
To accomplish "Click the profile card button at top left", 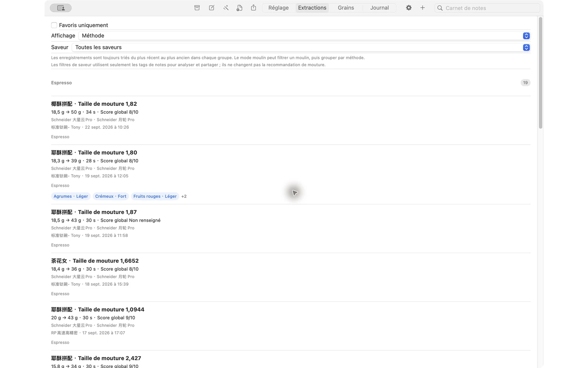I will pos(61,8).
